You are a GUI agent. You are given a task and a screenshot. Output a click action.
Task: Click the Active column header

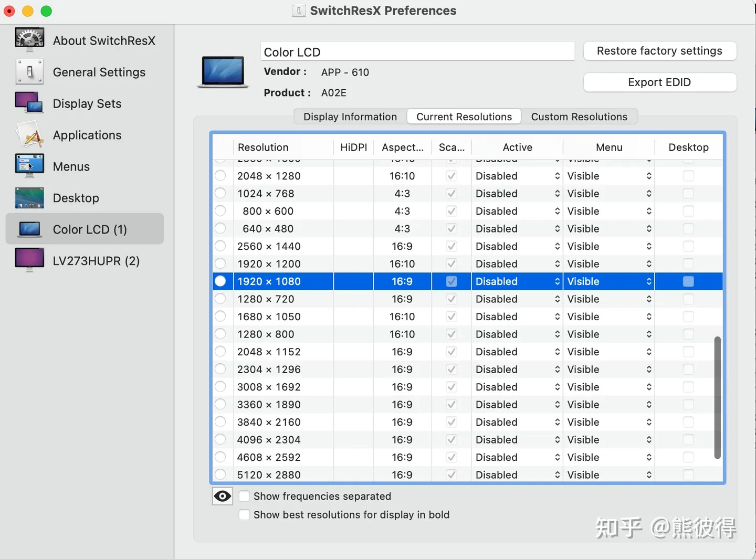(x=518, y=147)
